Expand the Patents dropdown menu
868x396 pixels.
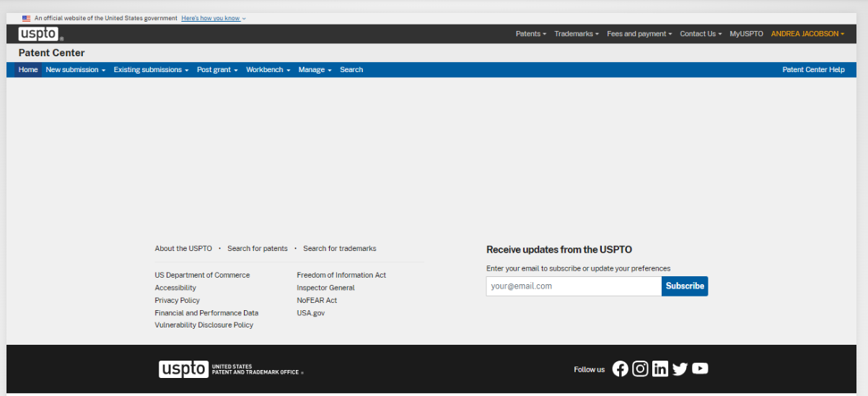[x=531, y=34]
